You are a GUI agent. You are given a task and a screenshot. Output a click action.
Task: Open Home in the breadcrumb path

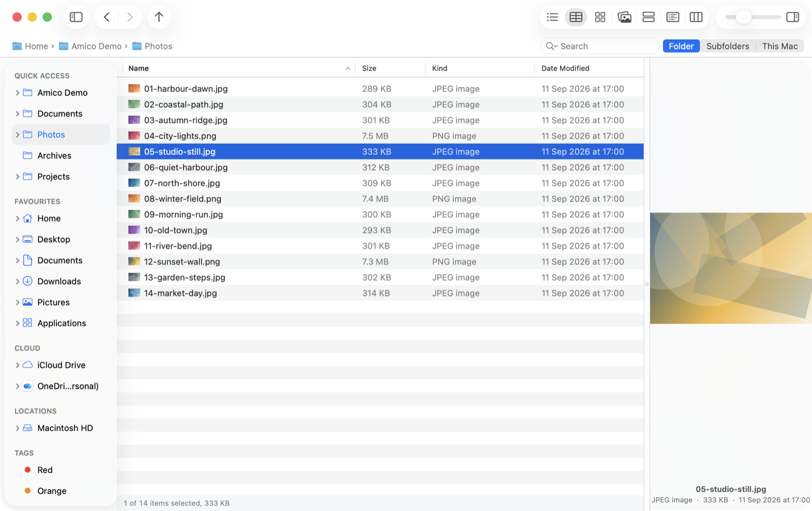[30, 46]
